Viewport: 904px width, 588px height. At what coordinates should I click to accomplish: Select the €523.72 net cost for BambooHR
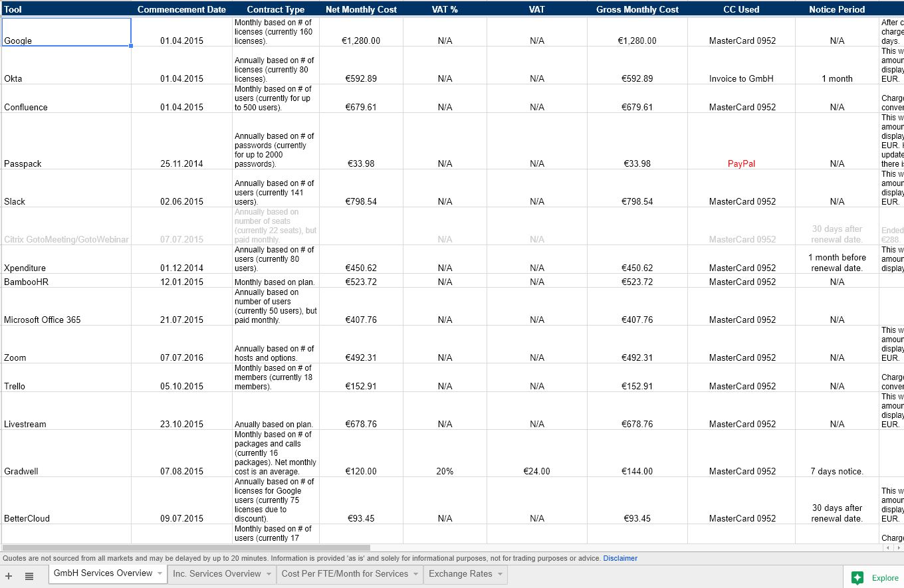[x=361, y=281]
